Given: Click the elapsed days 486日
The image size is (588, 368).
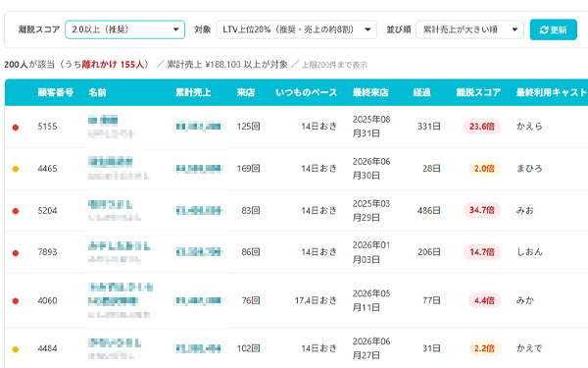Looking at the screenshot, I should 429,211.
